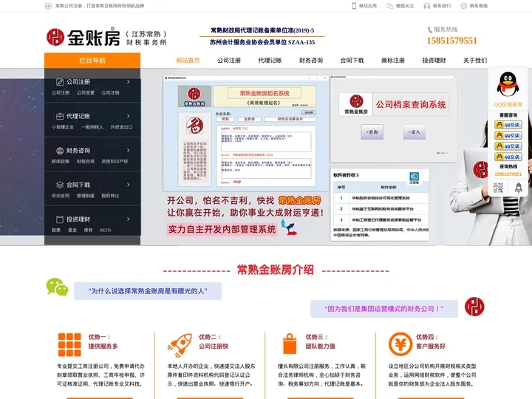532x399 pixels.
Task: Expand the 财务咨询 sidebar chevron
Action: 129,150
